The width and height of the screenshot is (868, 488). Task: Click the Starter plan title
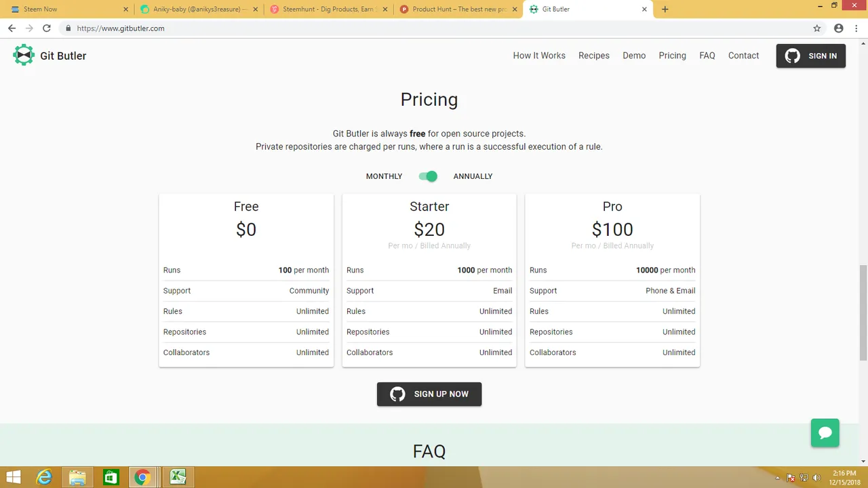429,207
